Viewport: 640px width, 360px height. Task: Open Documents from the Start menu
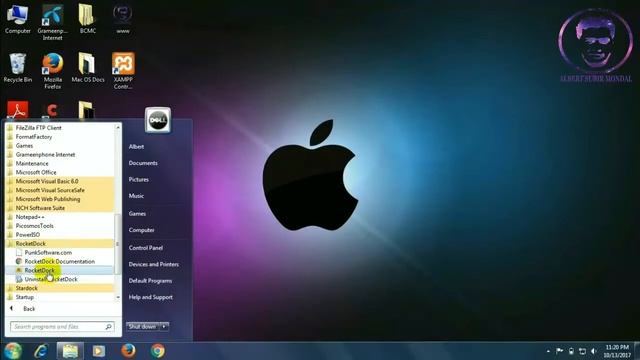[x=143, y=163]
